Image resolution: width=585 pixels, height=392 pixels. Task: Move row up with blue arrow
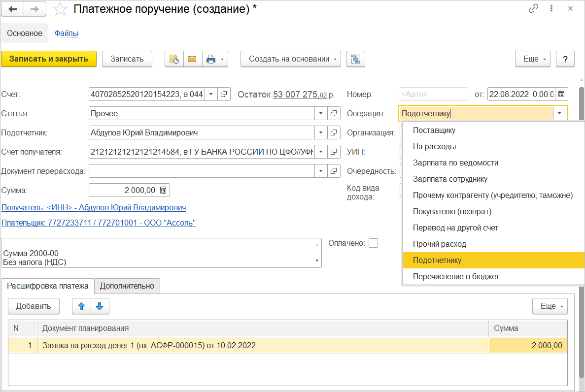coord(81,306)
